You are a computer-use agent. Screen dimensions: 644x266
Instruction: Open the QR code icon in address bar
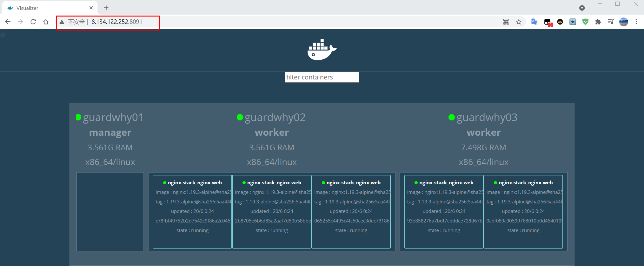click(506, 22)
